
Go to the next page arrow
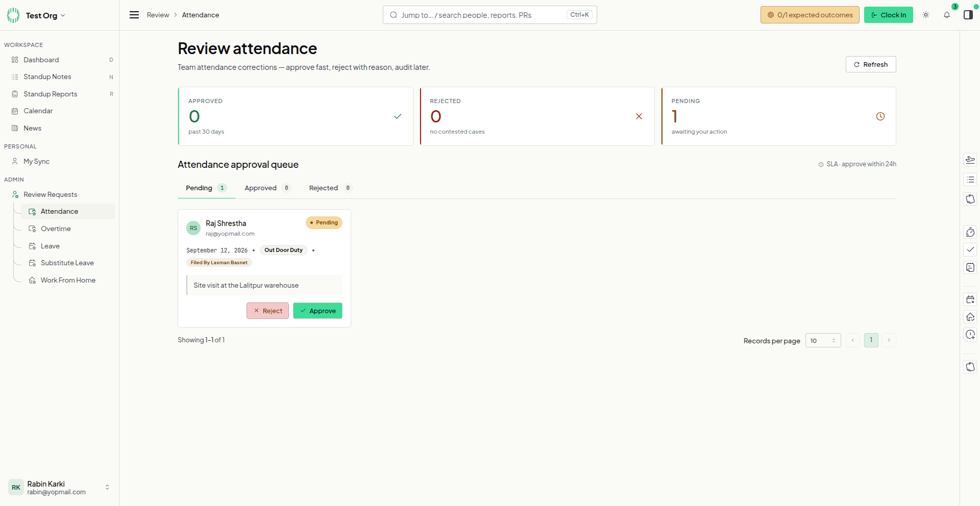[x=889, y=340]
